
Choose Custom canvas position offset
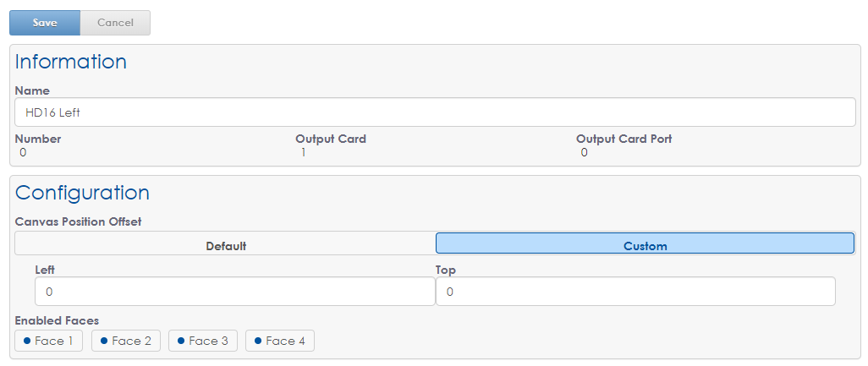tap(645, 246)
